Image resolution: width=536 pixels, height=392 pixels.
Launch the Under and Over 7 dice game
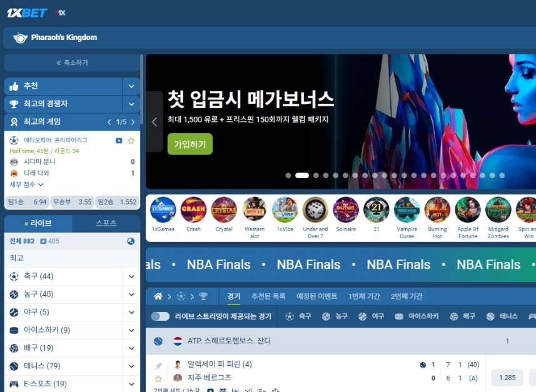[315, 210]
